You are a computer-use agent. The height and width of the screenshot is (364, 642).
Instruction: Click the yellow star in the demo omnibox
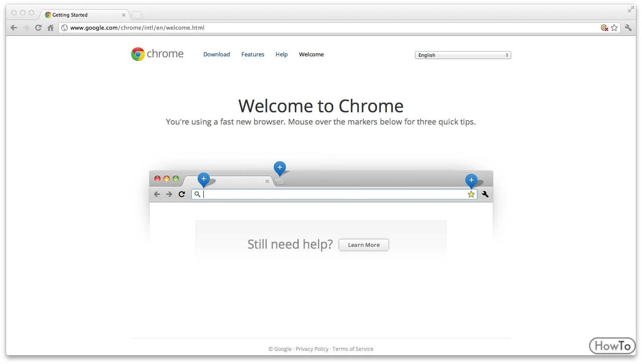tap(471, 194)
